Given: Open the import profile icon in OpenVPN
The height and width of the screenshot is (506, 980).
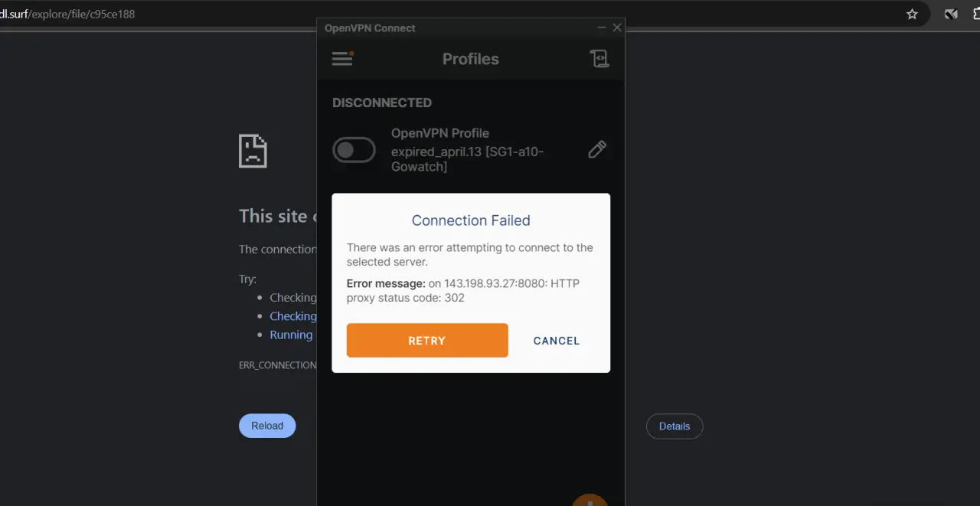Looking at the screenshot, I should click(x=599, y=58).
